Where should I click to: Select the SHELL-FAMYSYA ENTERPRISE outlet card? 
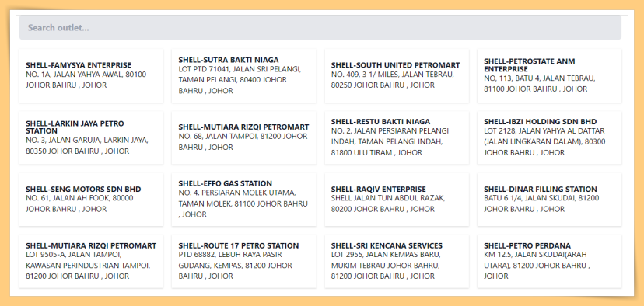tap(91, 75)
